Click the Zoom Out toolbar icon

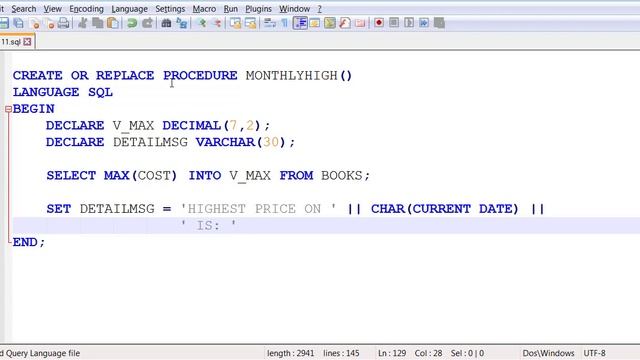[217, 23]
